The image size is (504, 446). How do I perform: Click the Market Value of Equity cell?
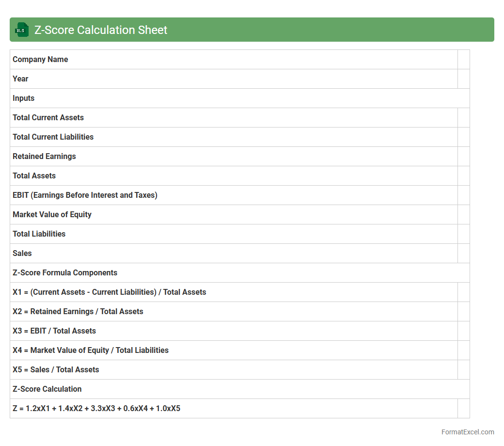tap(463, 215)
